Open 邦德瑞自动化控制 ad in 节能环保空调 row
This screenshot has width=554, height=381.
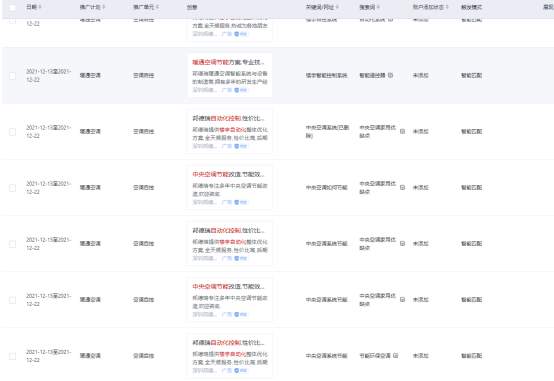click(x=228, y=342)
